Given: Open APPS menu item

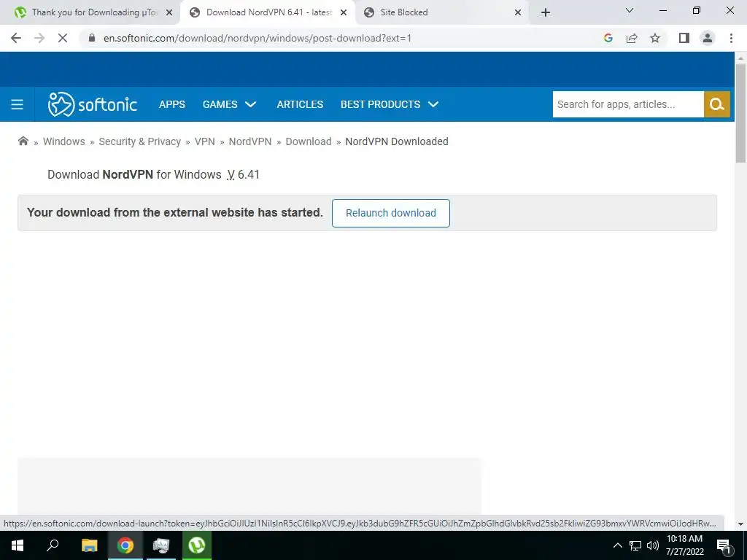Looking at the screenshot, I should tap(172, 104).
